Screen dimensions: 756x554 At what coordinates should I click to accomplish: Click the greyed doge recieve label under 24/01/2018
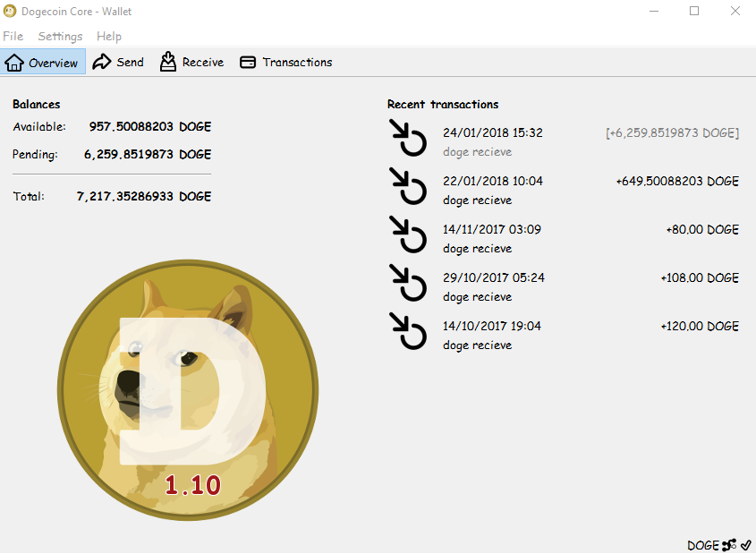(478, 152)
